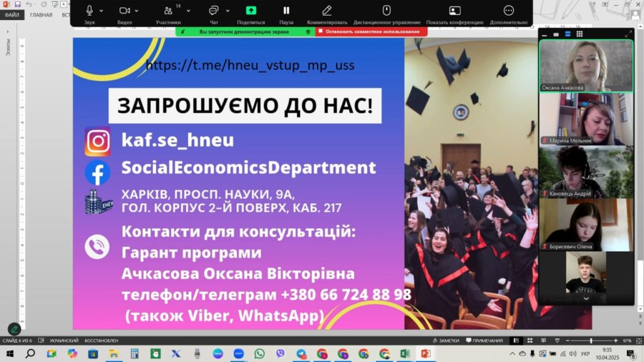Image resolution: width=644 pixels, height=362 pixels.
Task: Start the slide show from the status bar
Action: pyautogui.click(x=557, y=341)
